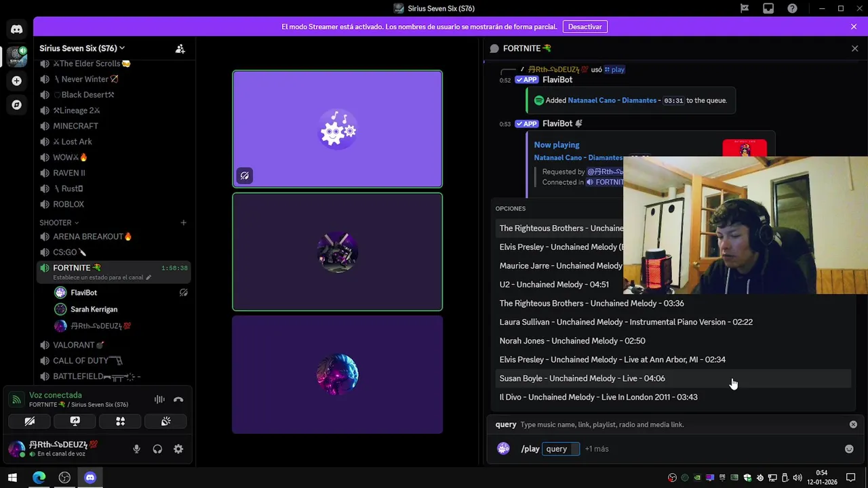The height and width of the screenshot is (488, 868).
Task: Close the FORTNITE chat panel
Action: point(854,49)
